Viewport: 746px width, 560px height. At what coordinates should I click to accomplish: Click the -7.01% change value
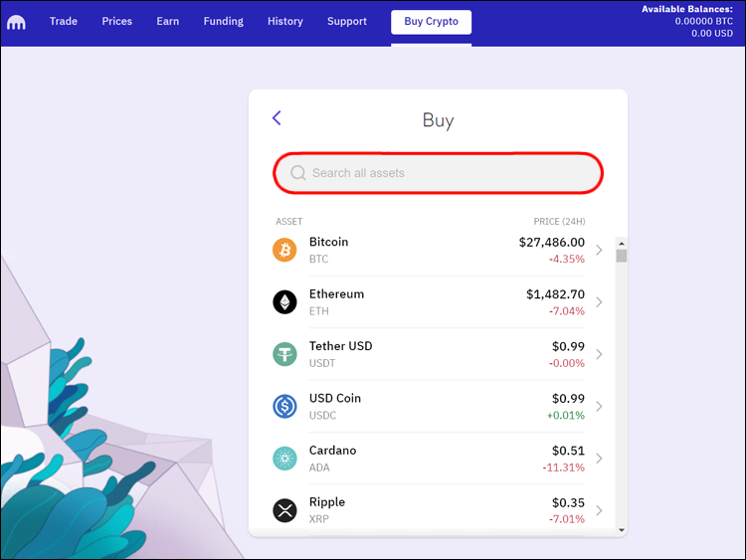(567, 519)
